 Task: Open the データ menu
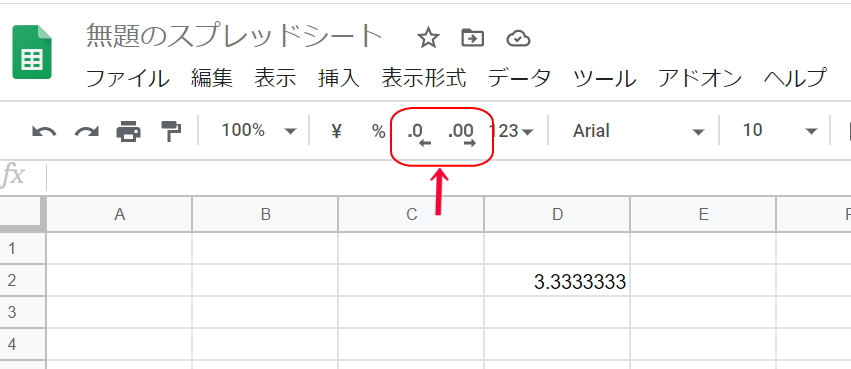[519, 79]
